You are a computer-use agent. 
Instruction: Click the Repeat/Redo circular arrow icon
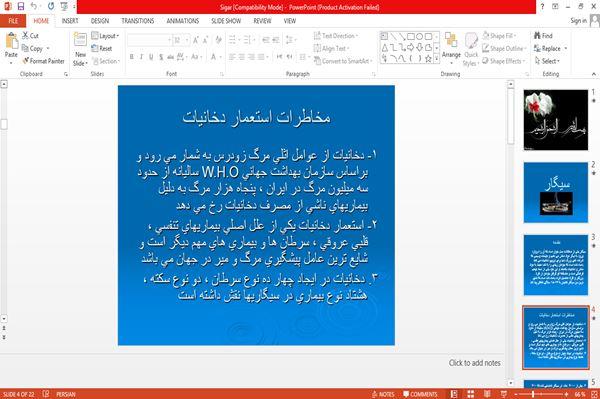click(51, 7)
